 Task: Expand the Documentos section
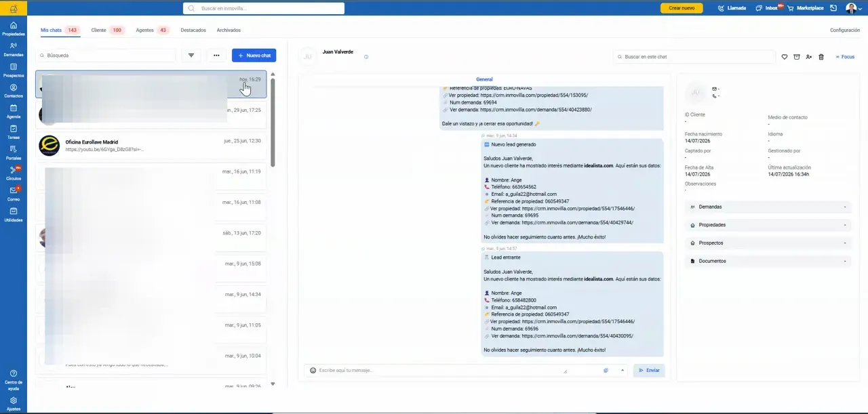click(x=768, y=261)
